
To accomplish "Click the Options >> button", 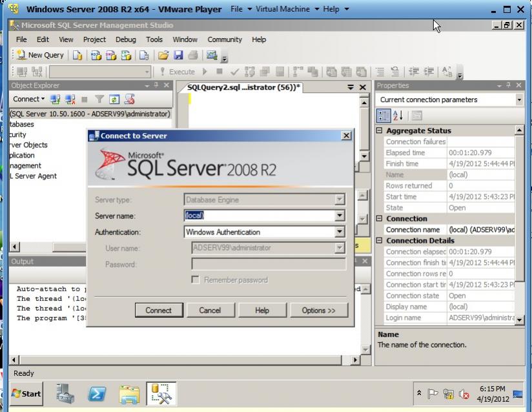I will click(318, 310).
